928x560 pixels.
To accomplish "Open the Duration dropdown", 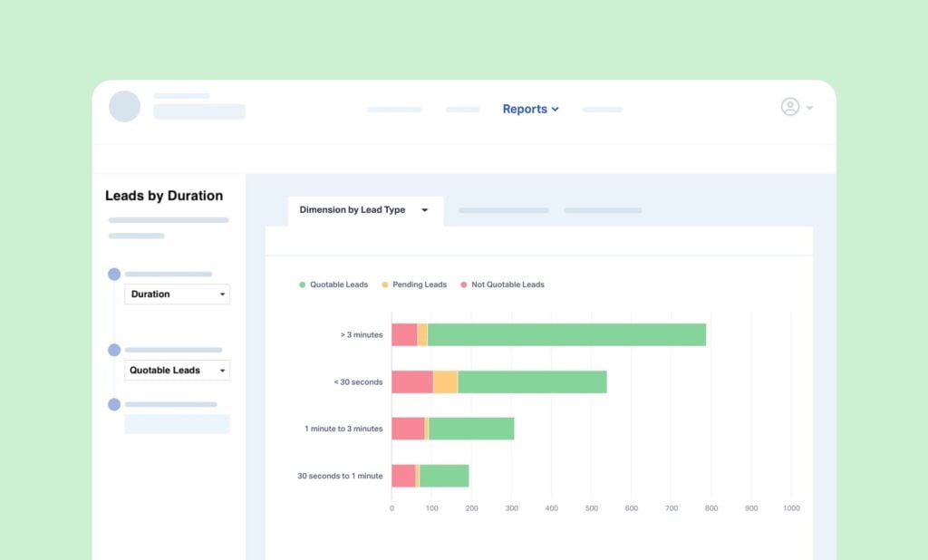I will 177,294.
